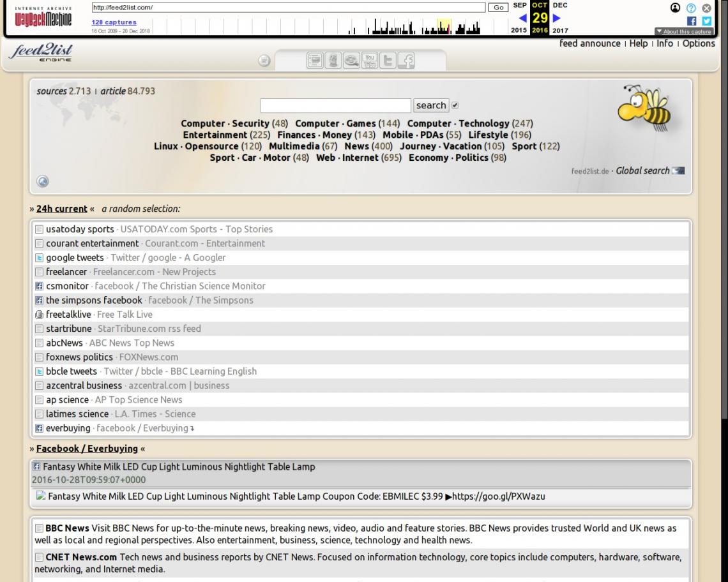Screen dimensions: 728x582
Task: Click the podcast icon beside freetalklive
Action: click(40, 315)
